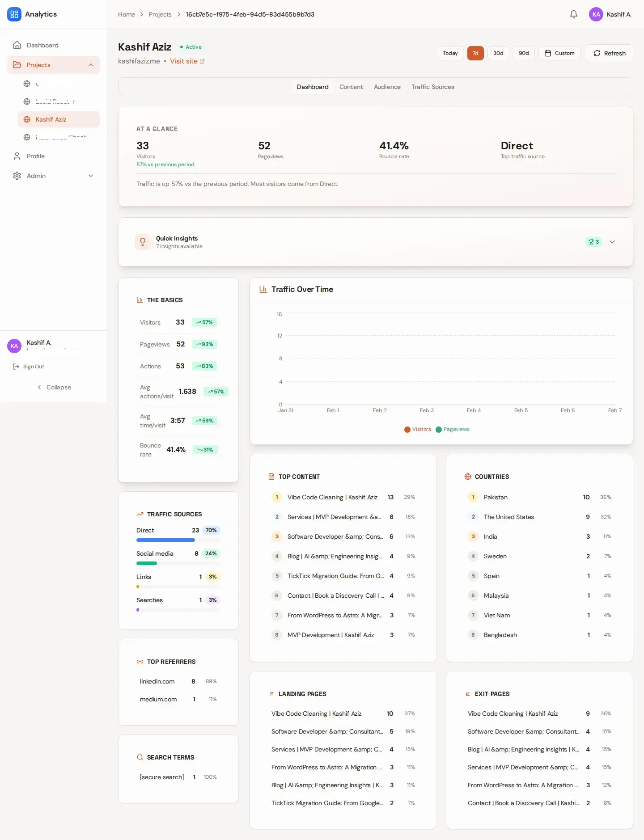Go to Home breadcrumb
644x840 pixels.
127,14
